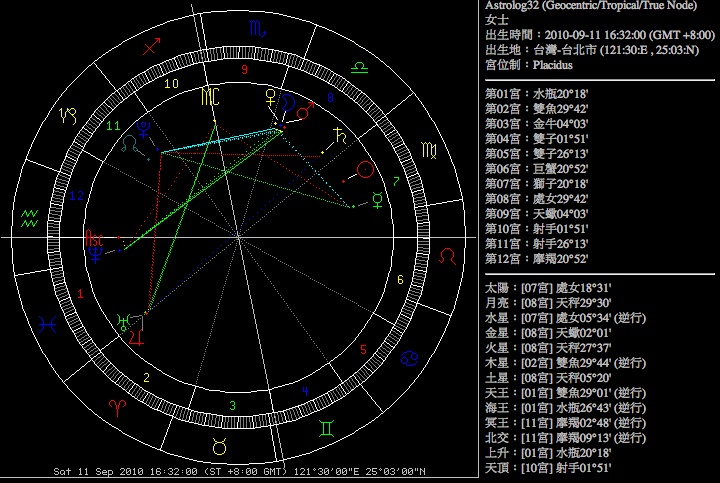720x483 pixels.
Task: Select the blue Pisces glyph
Action: (47, 323)
